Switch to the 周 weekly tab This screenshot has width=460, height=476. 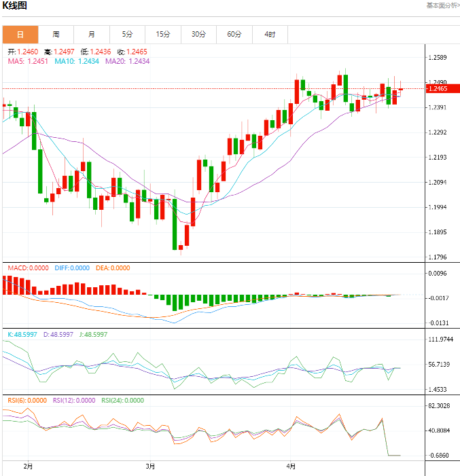point(56,35)
